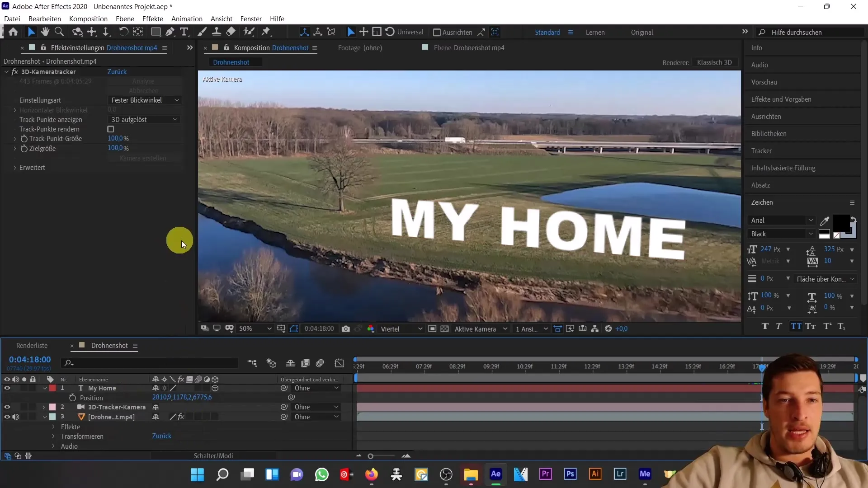Viewport: 868px width, 488px height.
Task: Select the Home tool icon
Action: click(13, 32)
